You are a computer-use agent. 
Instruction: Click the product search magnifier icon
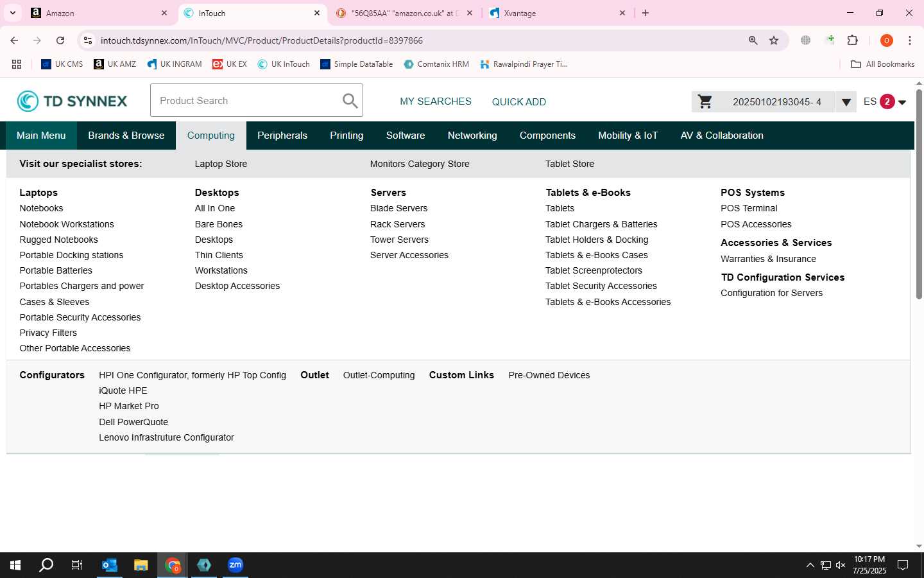tap(350, 101)
